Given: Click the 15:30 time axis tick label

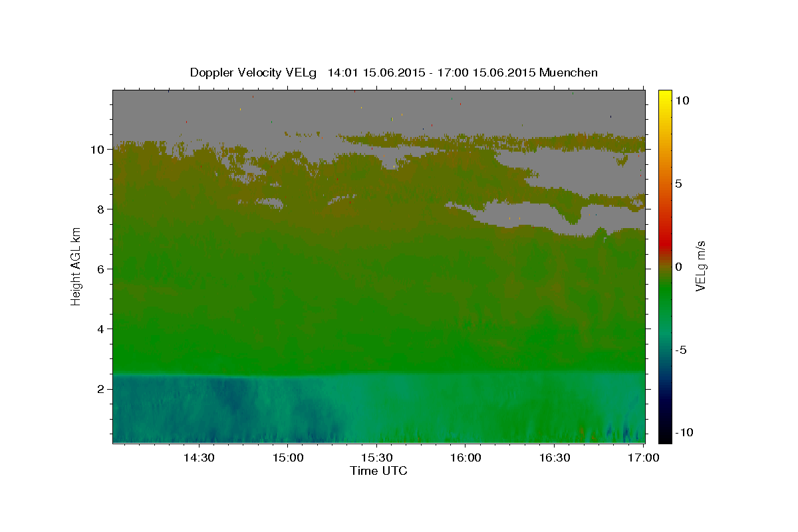Looking at the screenshot, I should (376, 458).
